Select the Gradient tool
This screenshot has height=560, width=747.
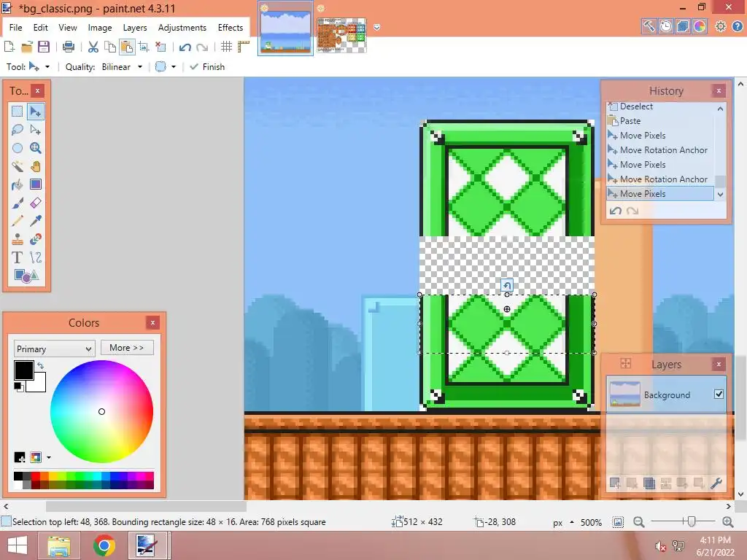[35, 184]
